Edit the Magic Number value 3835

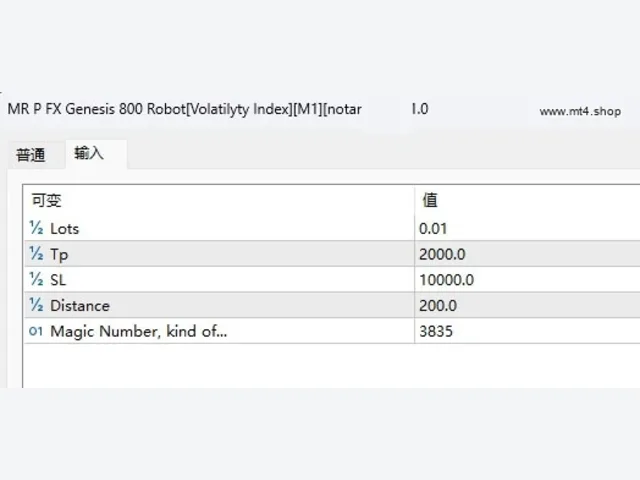[527, 331]
